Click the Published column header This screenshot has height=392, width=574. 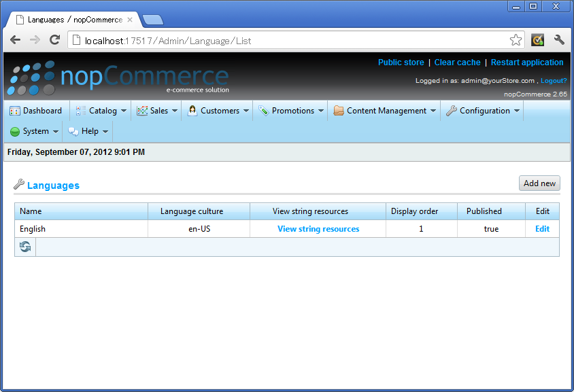tap(491, 211)
